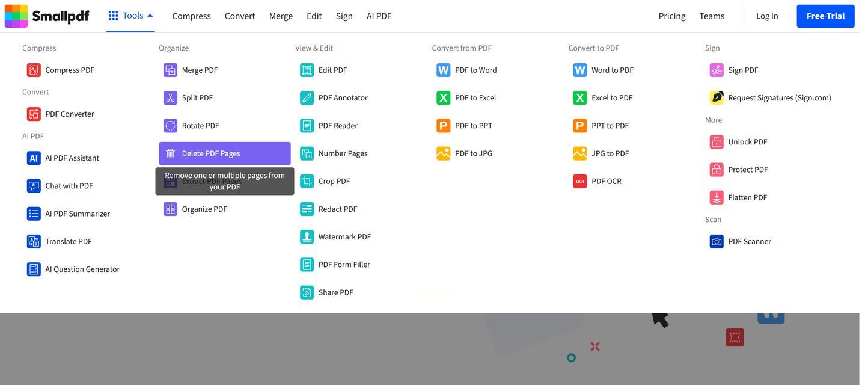This screenshot has height=385, width=868.
Task: Click the Free Trial button
Action: 825,16
